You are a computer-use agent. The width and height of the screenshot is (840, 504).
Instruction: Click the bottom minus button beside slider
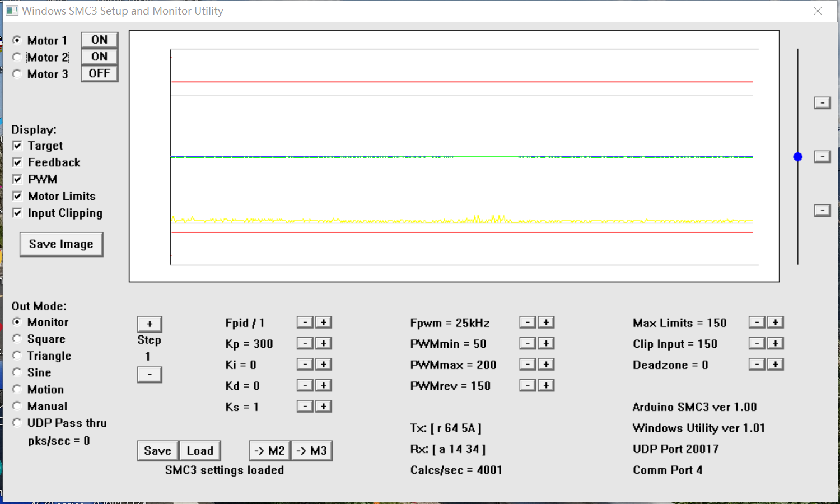[x=822, y=210]
